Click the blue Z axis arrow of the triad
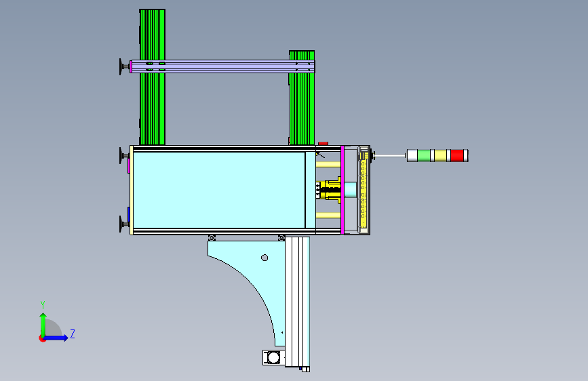 [56, 338]
